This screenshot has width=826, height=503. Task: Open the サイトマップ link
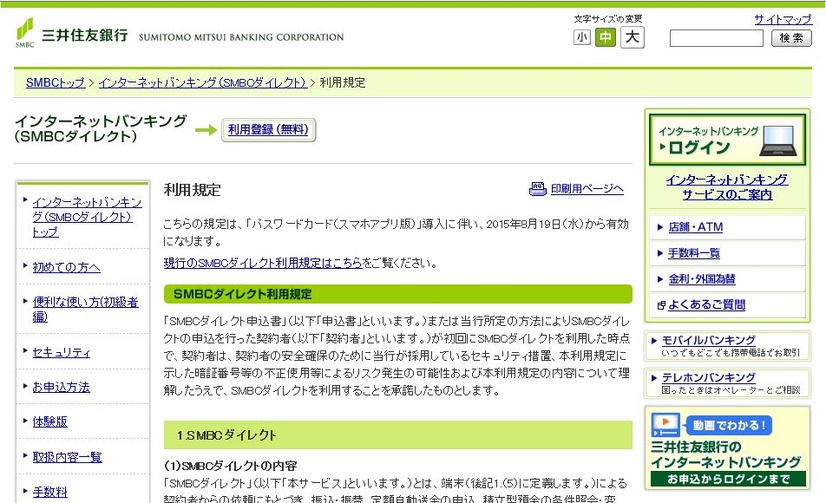(783, 19)
